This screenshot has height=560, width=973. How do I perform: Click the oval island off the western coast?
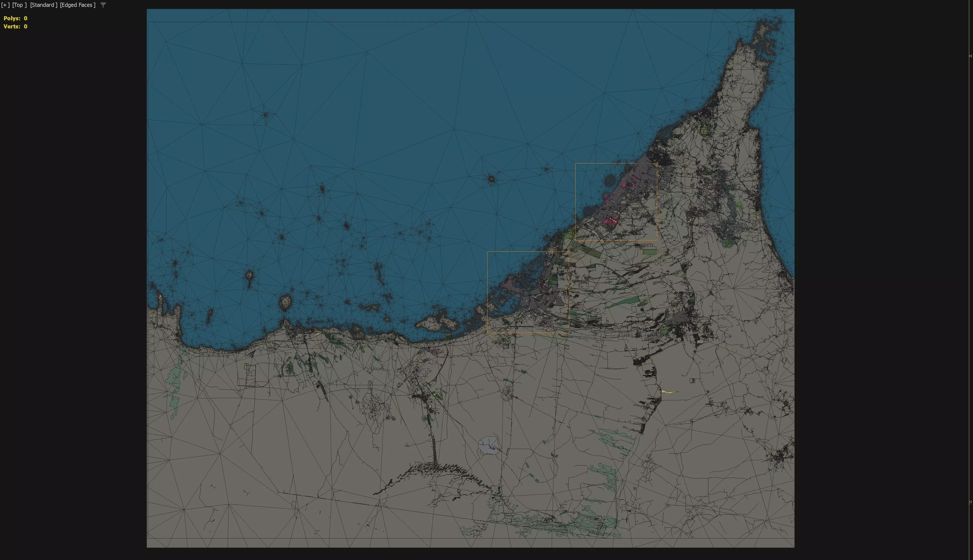click(x=285, y=303)
